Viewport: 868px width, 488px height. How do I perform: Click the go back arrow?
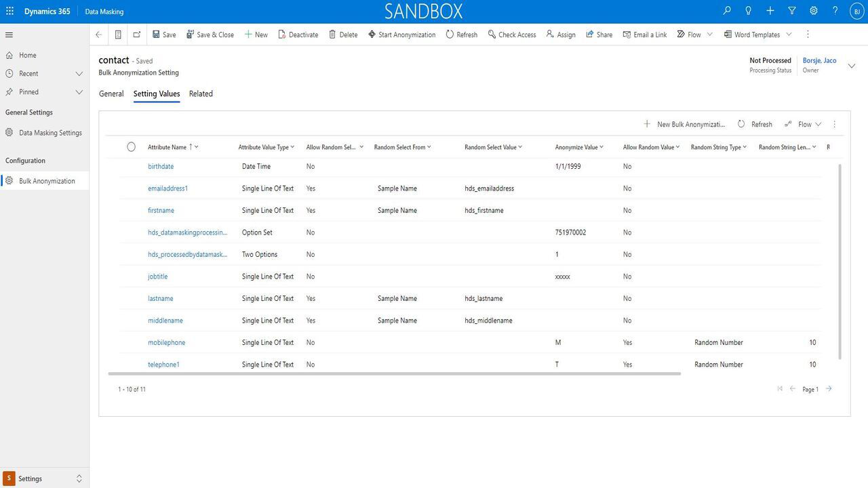[x=99, y=35]
